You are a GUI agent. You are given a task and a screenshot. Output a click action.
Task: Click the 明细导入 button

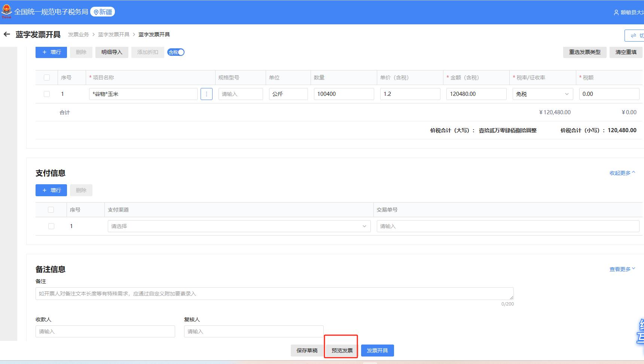[112, 52]
